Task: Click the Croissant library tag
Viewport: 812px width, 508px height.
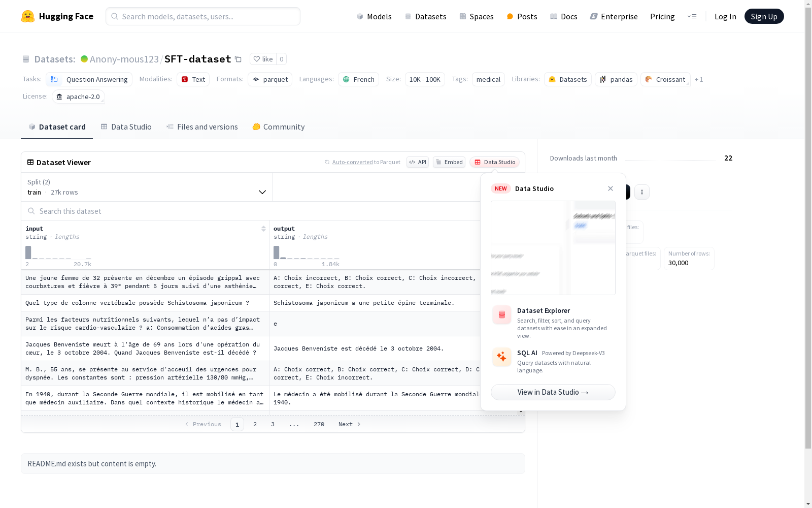Action: [x=665, y=79]
